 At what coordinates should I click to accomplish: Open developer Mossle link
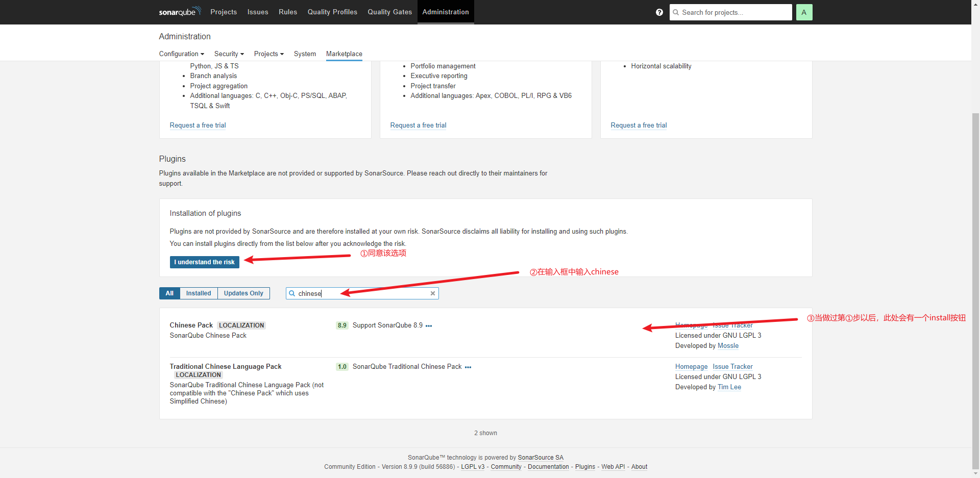point(728,346)
